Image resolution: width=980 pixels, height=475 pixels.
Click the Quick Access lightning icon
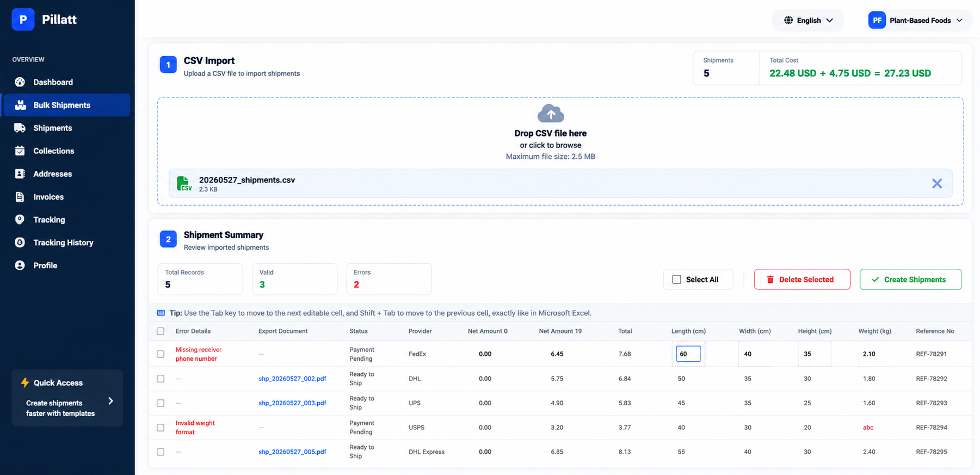point(25,383)
